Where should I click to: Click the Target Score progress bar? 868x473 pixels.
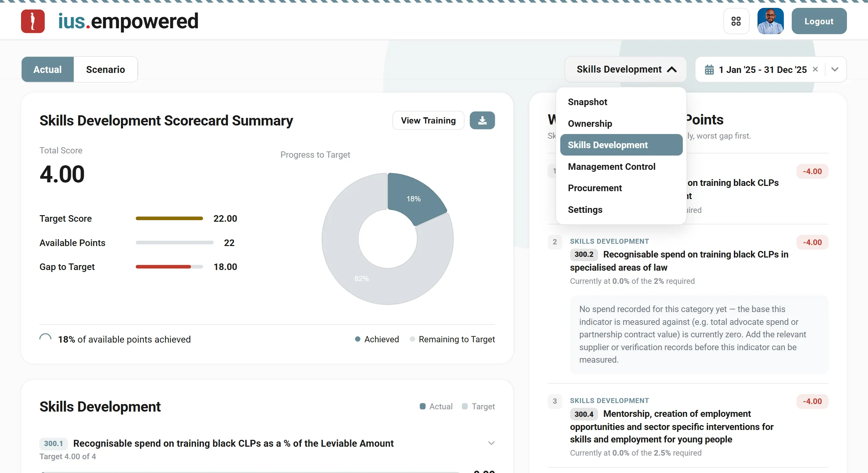tap(169, 218)
